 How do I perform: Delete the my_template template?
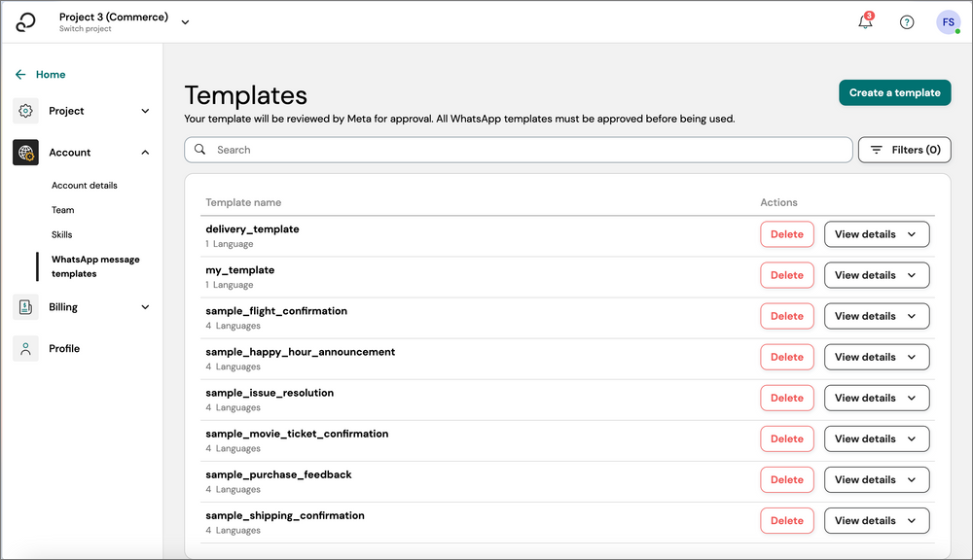click(786, 275)
